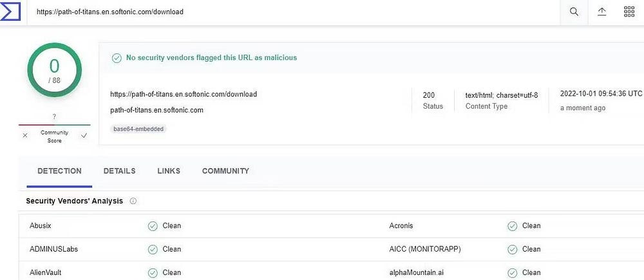The image size is (644, 280).
Task: Open the LINKS tab
Action: tap(169, 171)
